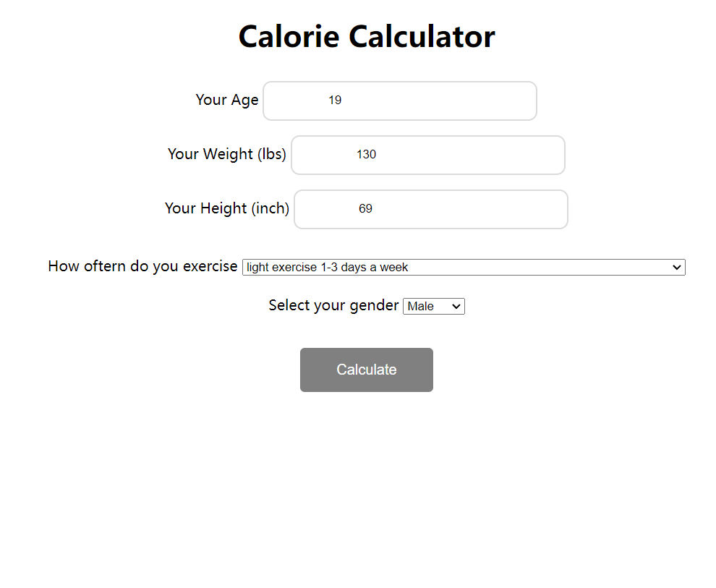Image resolution: width=716 pixels, height=588 pixels.
Task: Click the Your Age label
Action: (x=226, y=100)
